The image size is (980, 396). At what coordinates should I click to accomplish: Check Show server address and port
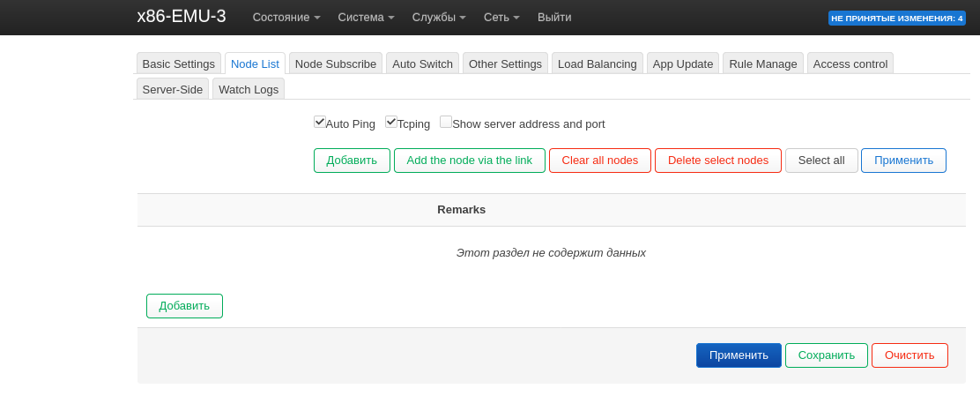[x=446, y=123]
